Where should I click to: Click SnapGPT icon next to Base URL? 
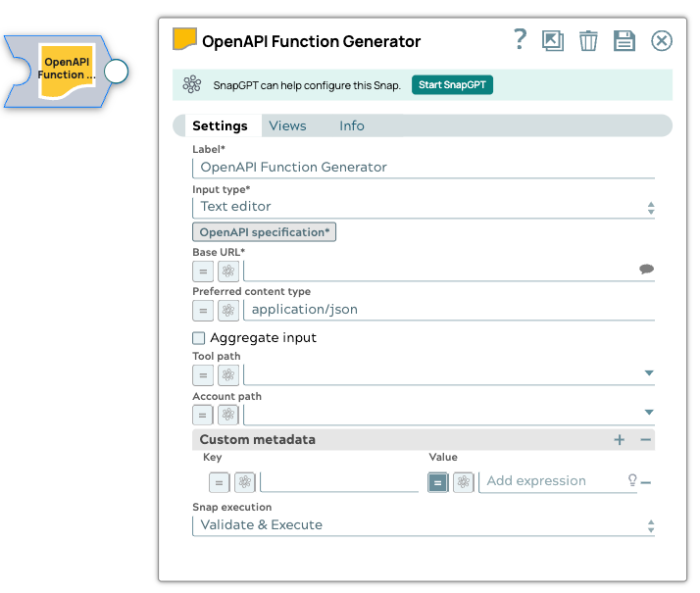[x=228, y=272]
